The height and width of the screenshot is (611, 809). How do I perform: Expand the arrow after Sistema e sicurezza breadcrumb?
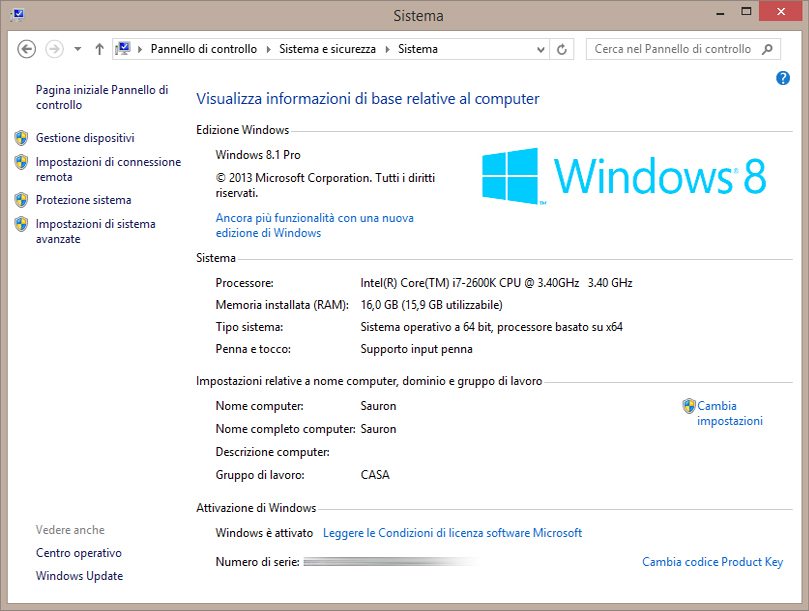pyautogui.click(x=388, y=49)
